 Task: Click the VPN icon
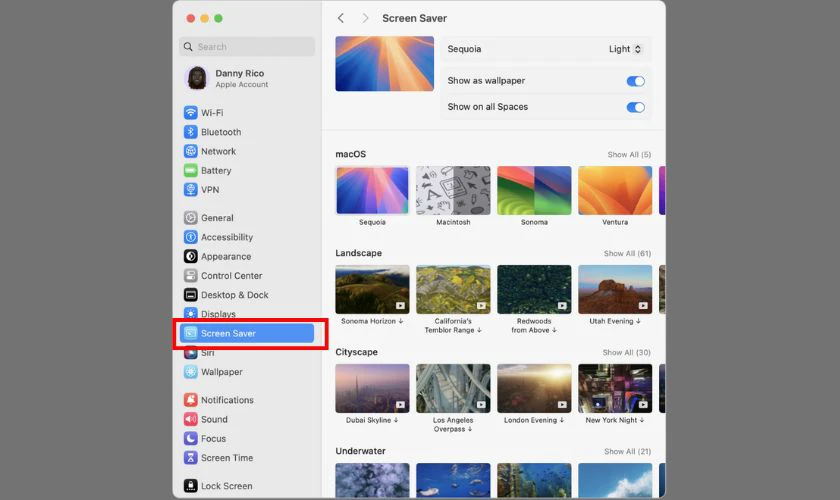pyautogui.click(x=190, y=190)
